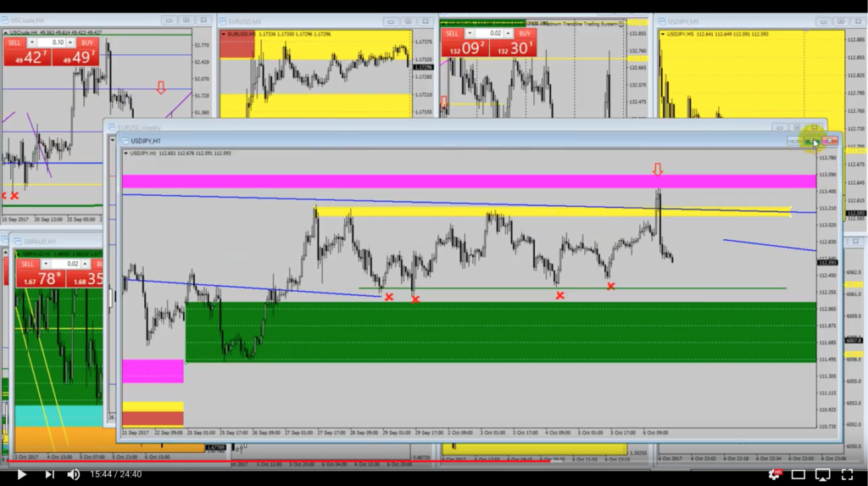Viewport: 868px width, 486px height.
Task: Click 113.780 on USDJPY H1 price axis
Action: (x=827, y=158)
